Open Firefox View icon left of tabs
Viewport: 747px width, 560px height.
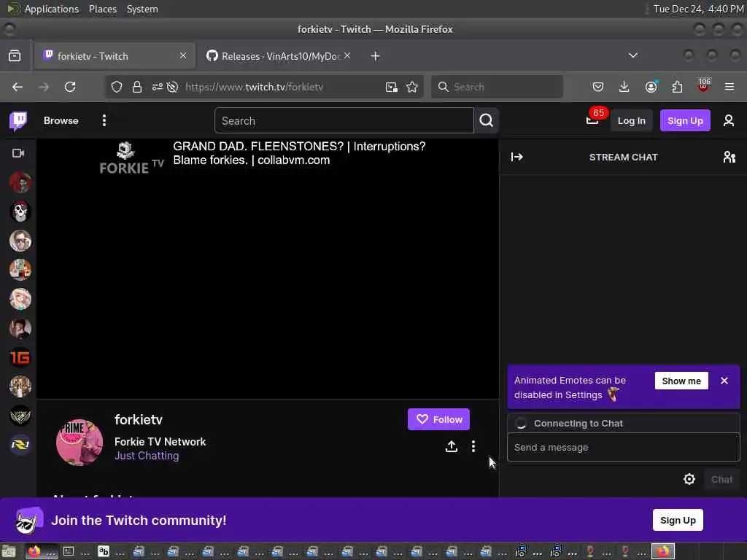(x=15, y=55)
